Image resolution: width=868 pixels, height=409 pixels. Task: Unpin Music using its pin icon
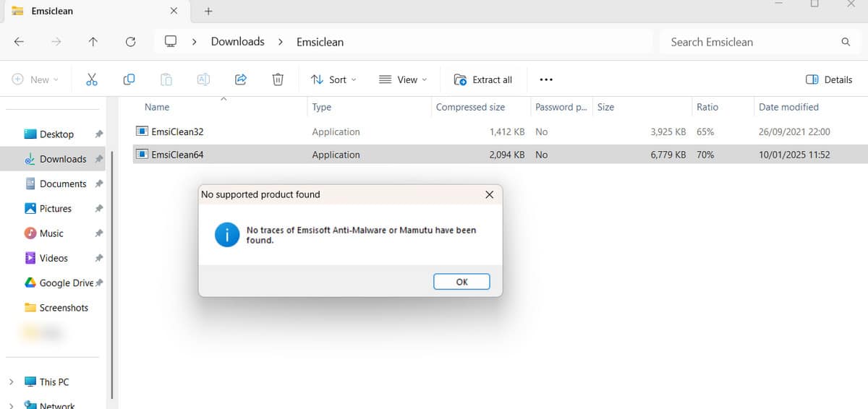99,233
